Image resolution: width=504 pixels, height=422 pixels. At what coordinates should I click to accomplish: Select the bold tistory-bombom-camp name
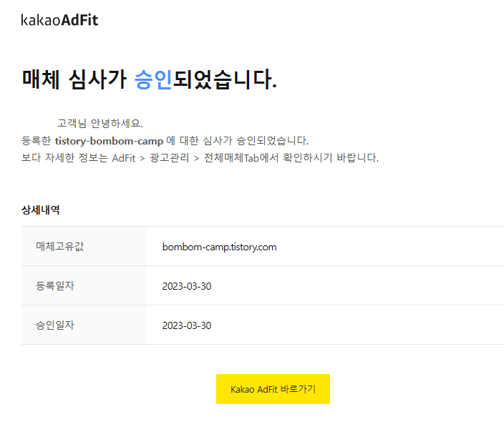(x=109, y=141)
